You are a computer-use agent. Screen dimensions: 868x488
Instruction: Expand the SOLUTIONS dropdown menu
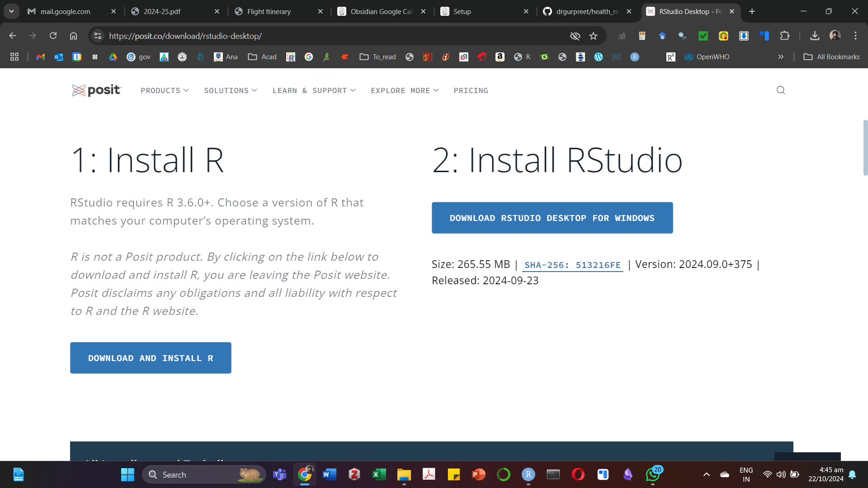(231, 91)
